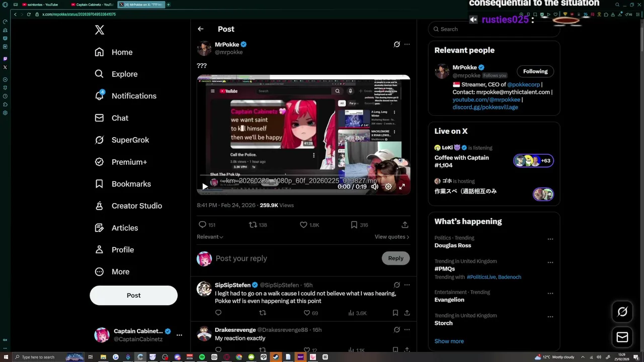644x362 pixels.
Task: Repost icon showing 138
Action: pyautogui.click(x=253, y=225)
